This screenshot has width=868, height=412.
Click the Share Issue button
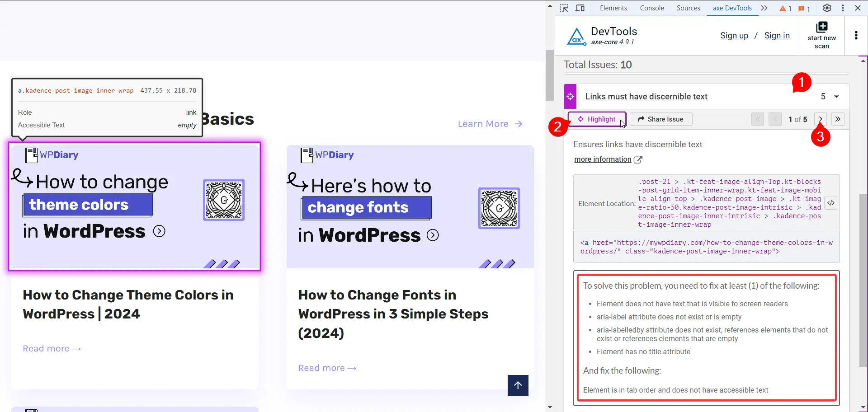point(660,119)
